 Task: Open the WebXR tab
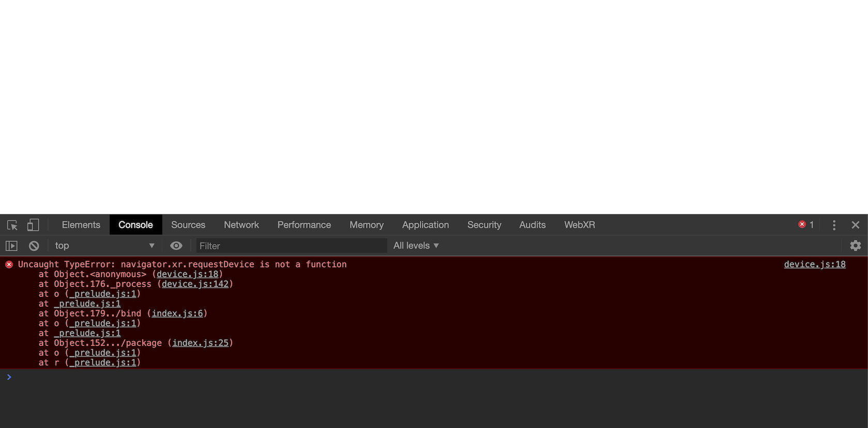coord(580,225)
